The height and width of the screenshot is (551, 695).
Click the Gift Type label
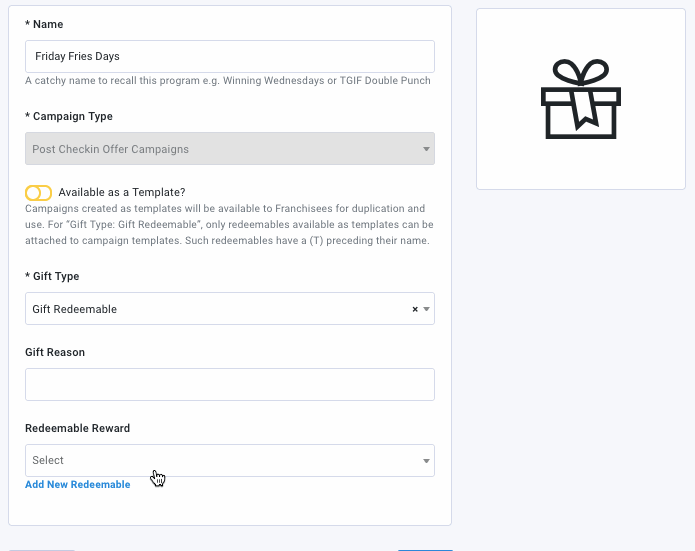point(52,276)
